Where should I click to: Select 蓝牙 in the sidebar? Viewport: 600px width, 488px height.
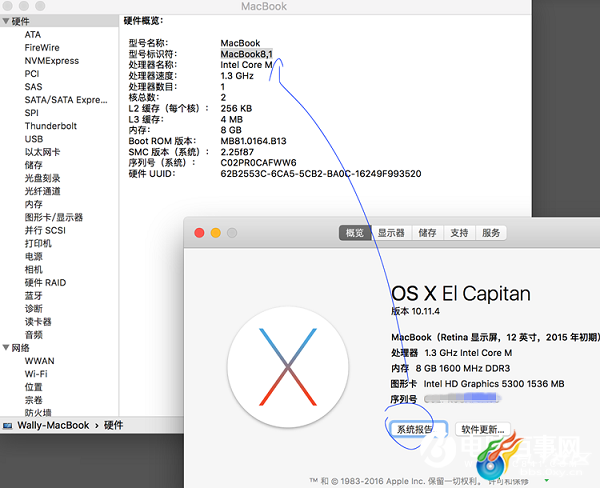click(34, 295)
